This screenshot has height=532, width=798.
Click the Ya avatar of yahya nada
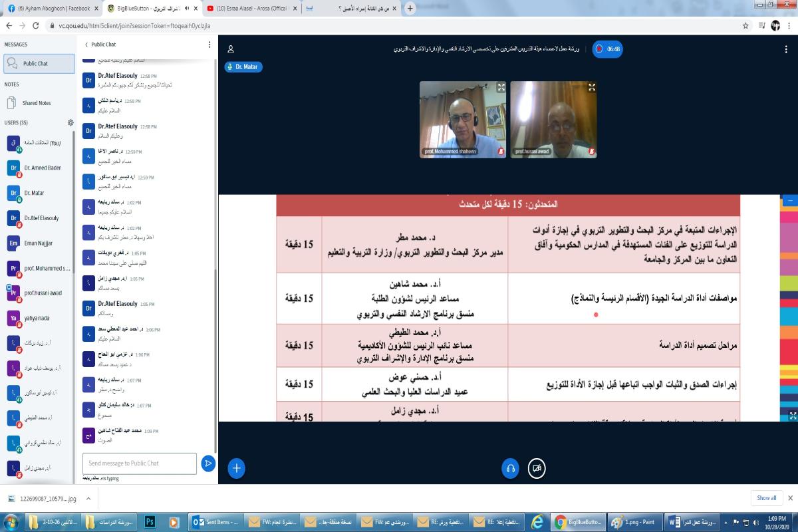click(x=14, y=319)
